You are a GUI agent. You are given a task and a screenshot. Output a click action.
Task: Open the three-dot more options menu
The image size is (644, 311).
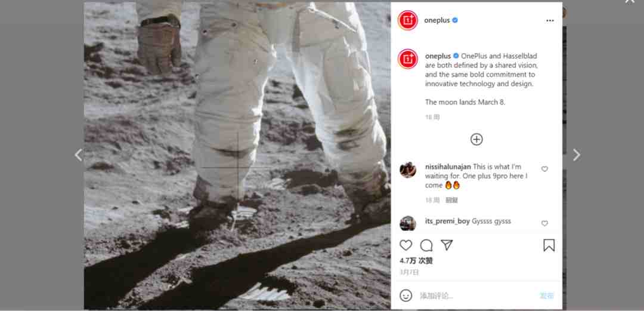pyautogui.click(x=550, y=20)
